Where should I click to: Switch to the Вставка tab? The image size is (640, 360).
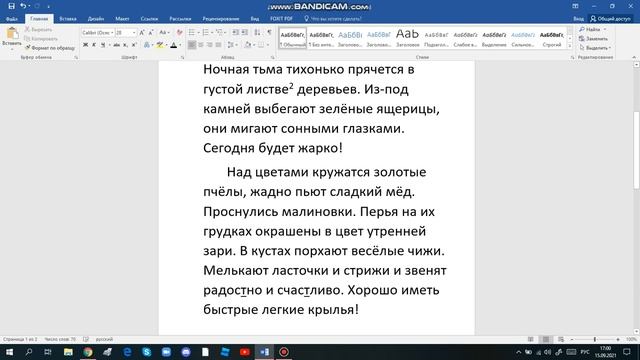click(68, 19)
